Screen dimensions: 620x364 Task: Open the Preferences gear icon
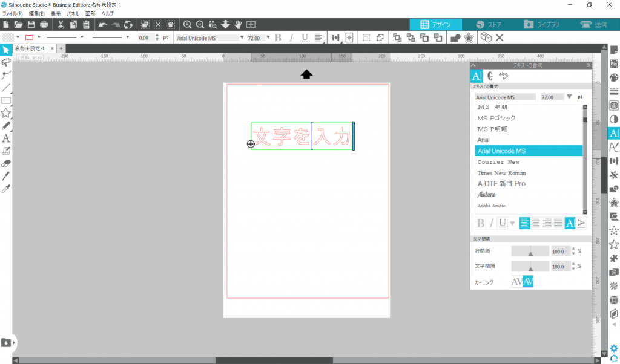click(614, 348)
